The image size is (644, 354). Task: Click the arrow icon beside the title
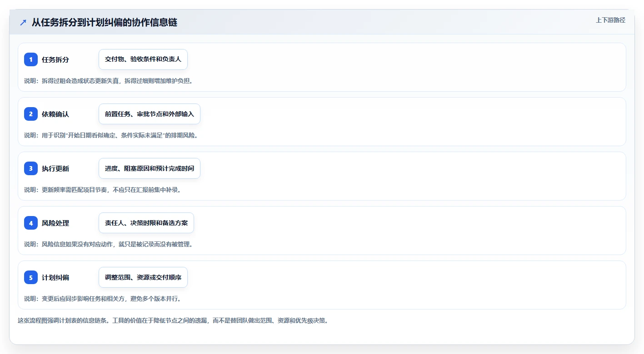23,23
